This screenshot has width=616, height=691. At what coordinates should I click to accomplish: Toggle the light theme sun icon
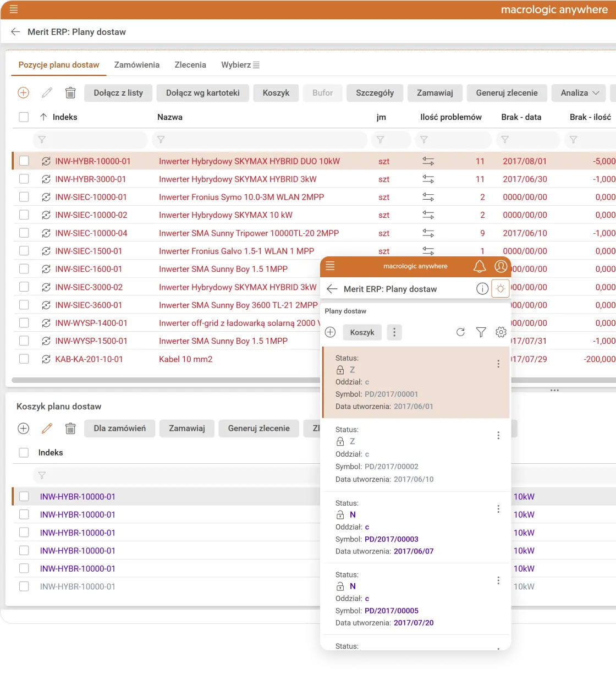(x=500, y=289)
